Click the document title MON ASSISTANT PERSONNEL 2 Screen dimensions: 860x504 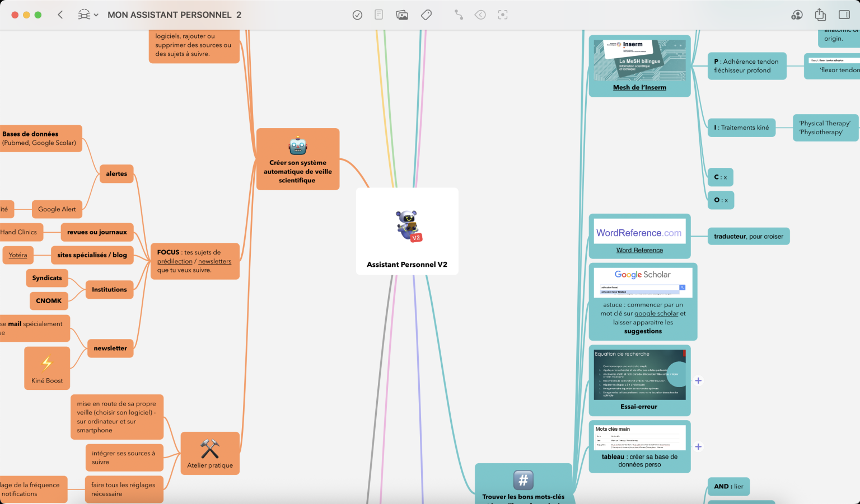click(174, 15)
